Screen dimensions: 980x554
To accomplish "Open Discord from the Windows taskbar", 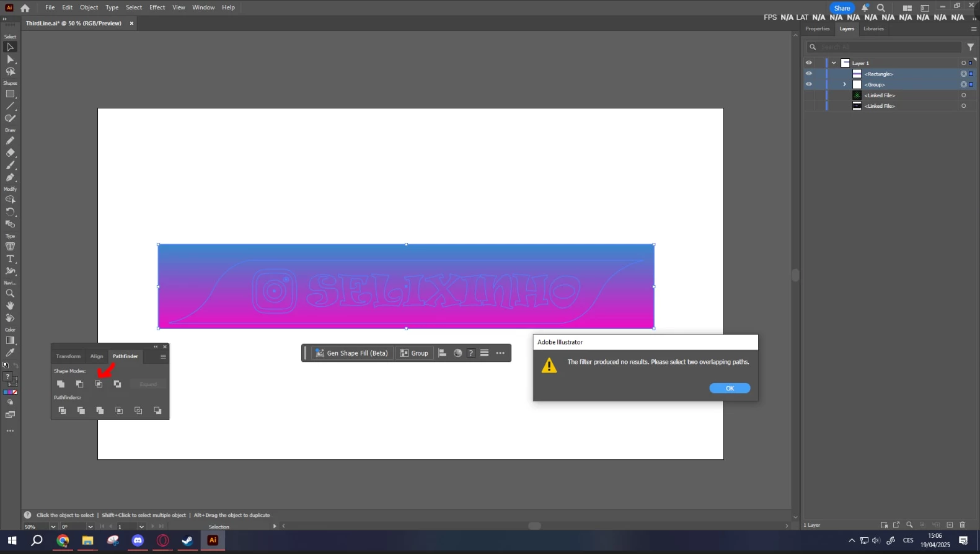I will tap(138, 540).
